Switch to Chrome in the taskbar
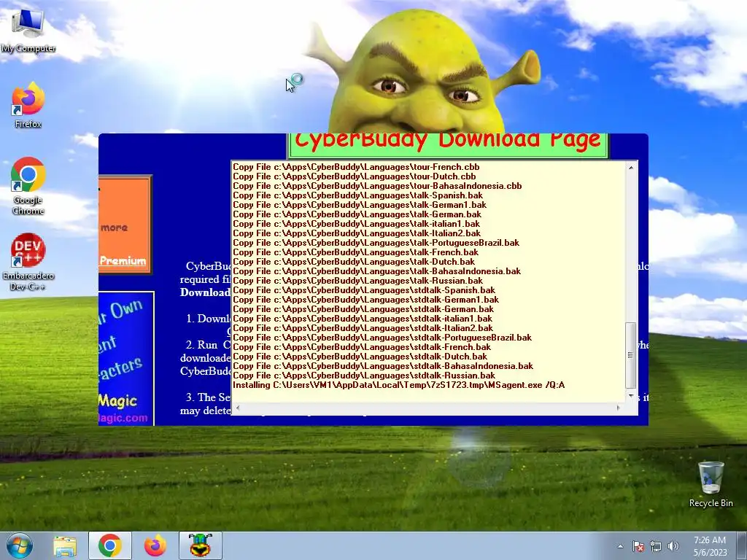 click(x=110, y=545)
